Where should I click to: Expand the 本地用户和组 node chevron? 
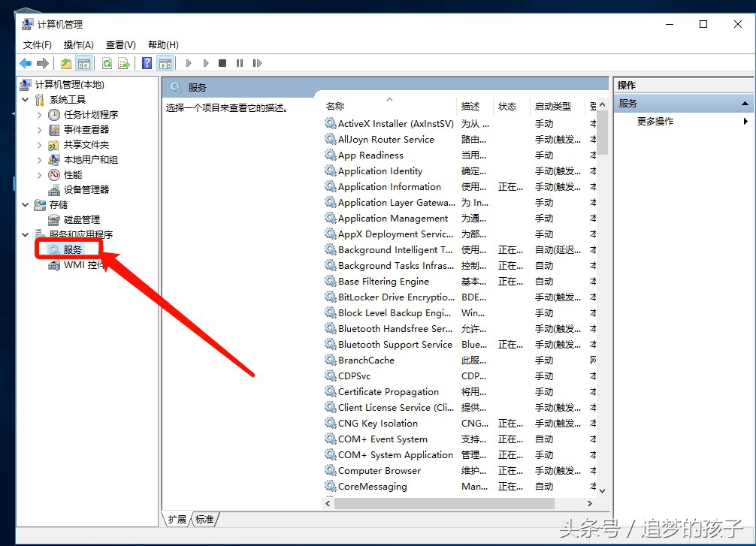(x=40, y=160)
